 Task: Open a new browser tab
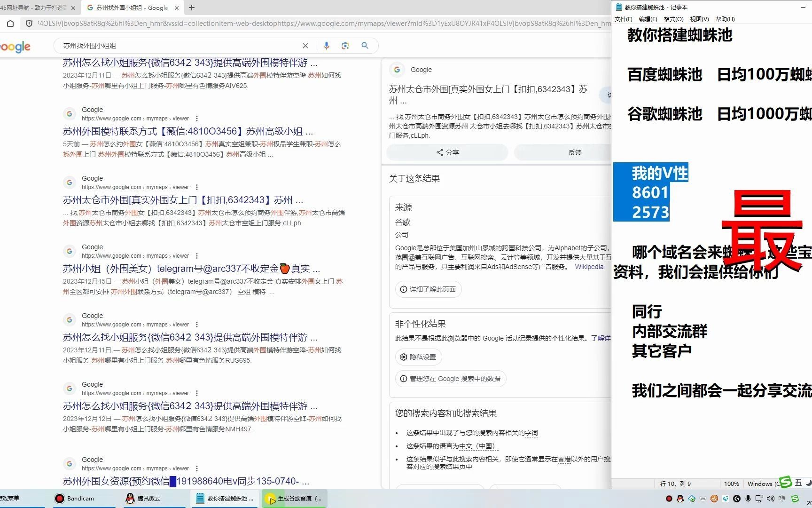pos(192,8)
